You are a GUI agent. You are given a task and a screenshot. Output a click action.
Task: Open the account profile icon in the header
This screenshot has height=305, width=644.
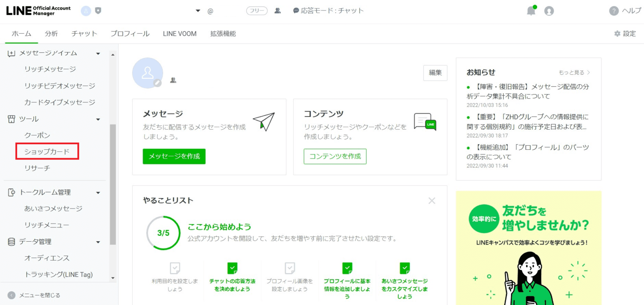[x=549, y=10]
